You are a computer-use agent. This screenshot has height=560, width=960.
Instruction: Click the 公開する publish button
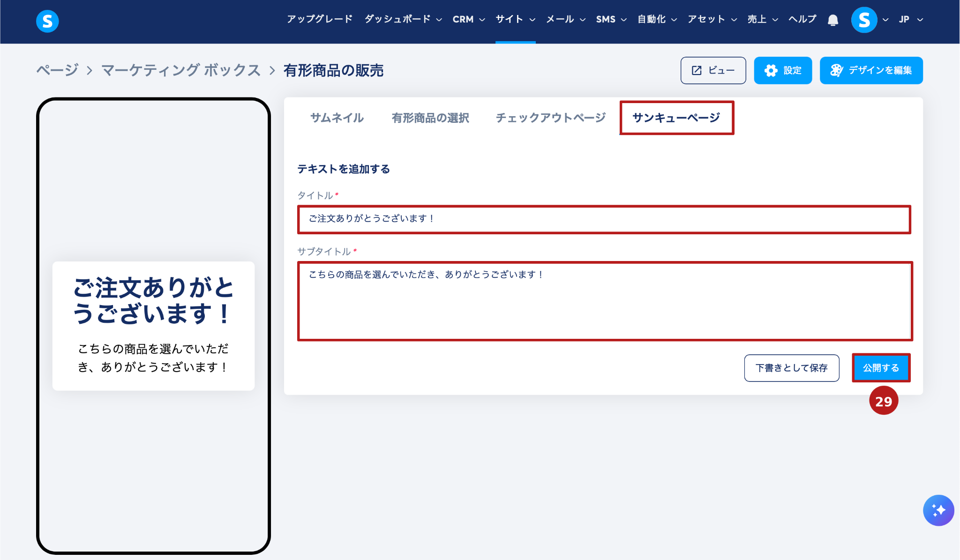pyautogui.click(x=881, y=368)
